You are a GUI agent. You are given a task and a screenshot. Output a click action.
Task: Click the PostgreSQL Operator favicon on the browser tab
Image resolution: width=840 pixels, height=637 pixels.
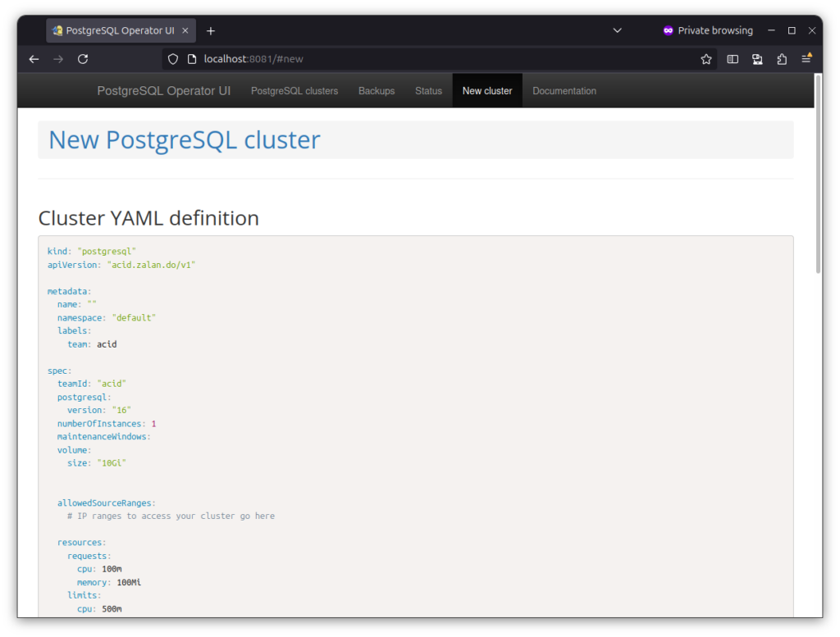57,30
